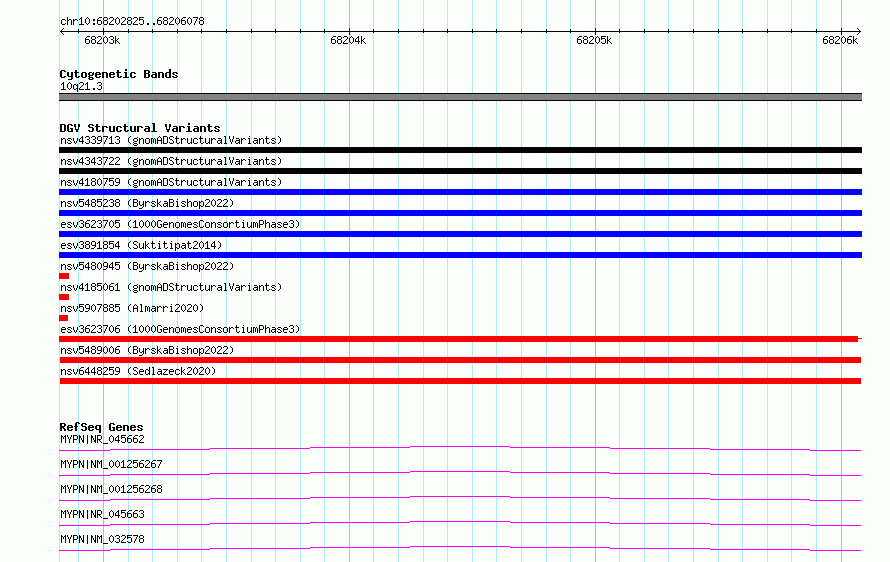Open the nsv5480945 variant label
This screenshot has height=562, width=890.
(x=147, y=266)
